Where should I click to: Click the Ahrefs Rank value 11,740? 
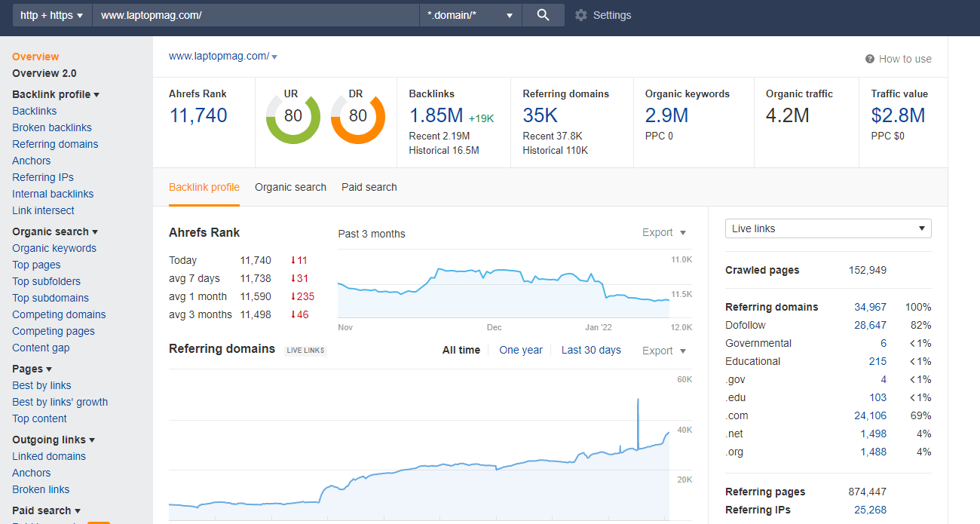(x=198, y=115)
